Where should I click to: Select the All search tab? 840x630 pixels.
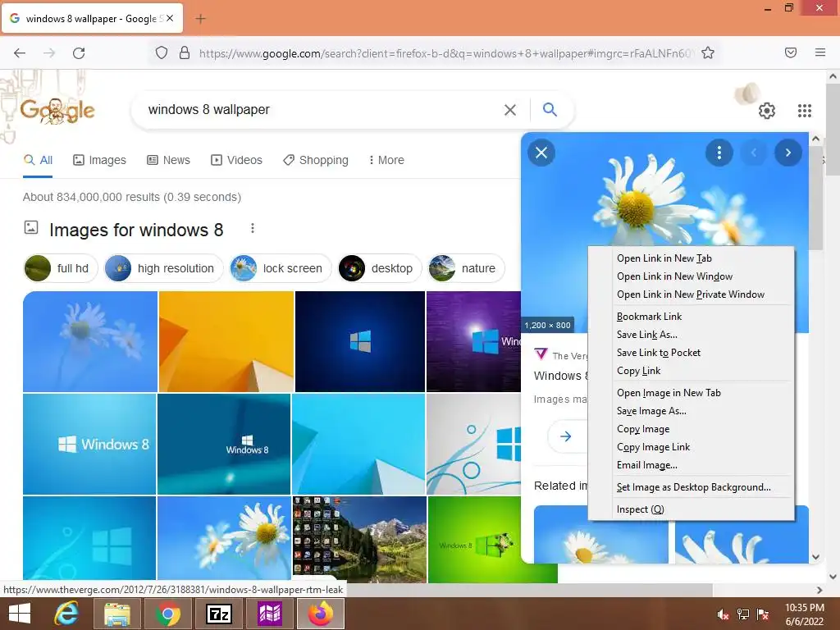(x=38, y=160)
